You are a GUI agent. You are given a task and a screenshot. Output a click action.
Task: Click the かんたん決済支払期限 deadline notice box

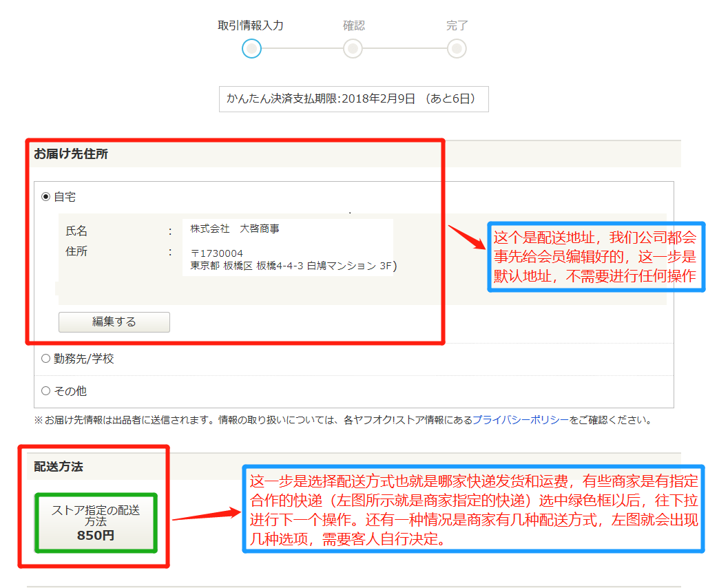353,98
